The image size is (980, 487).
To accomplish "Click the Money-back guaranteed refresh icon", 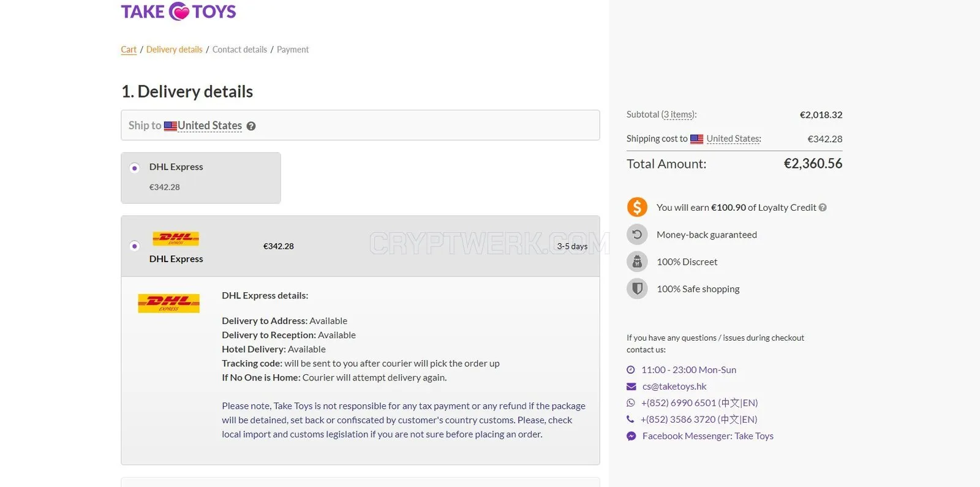I will (x=637, y=234).
